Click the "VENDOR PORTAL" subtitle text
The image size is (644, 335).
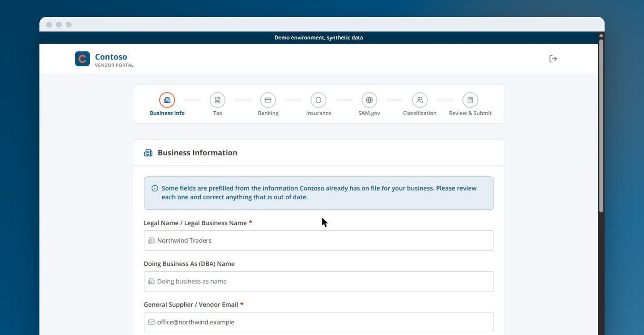[114, 65]
